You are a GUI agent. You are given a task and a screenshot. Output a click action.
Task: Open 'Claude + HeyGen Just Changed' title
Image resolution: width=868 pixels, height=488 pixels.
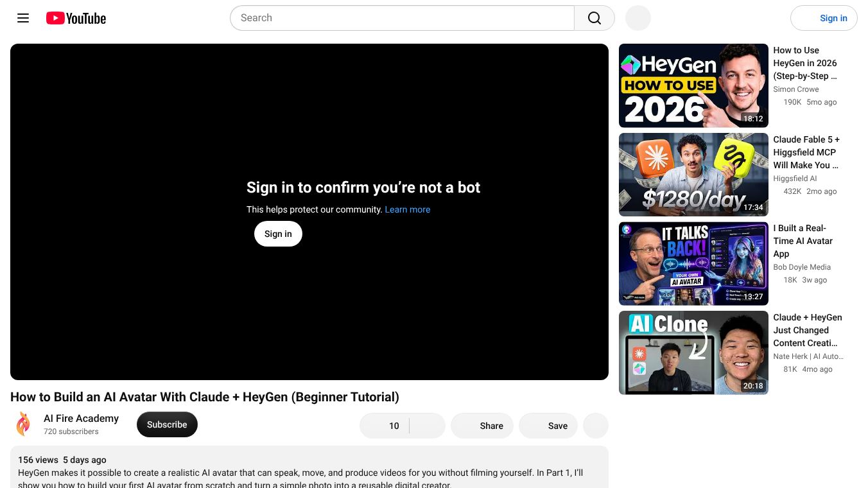(x=808, y=330)
